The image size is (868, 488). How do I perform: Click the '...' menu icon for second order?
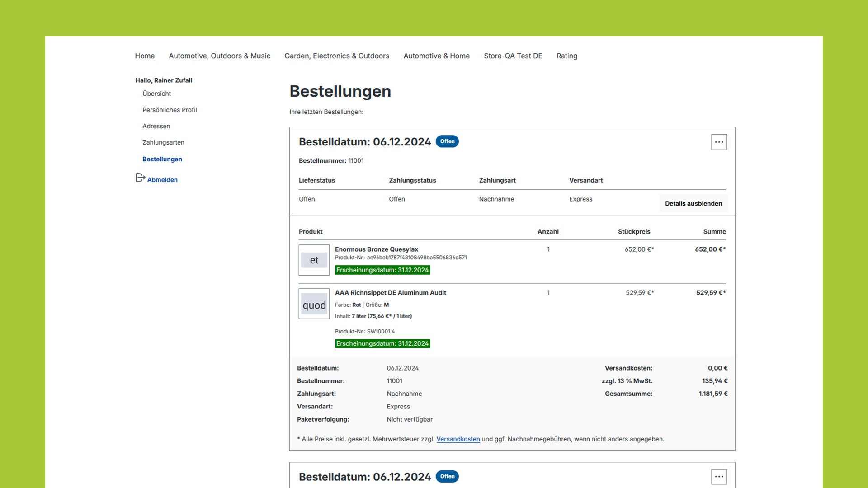[719, 476]
